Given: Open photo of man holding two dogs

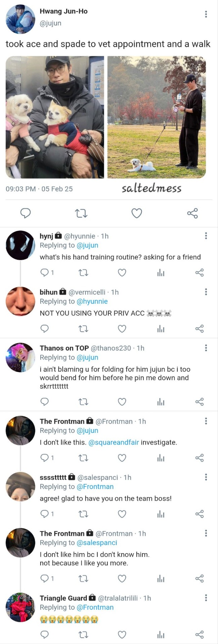Looking at the screenshot, I should point(55,117).
